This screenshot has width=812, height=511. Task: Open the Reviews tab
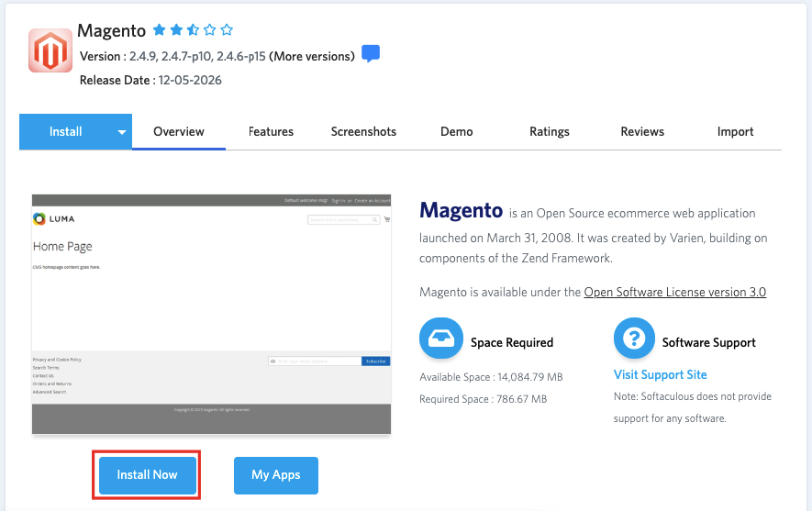click(x=642, y=132)
